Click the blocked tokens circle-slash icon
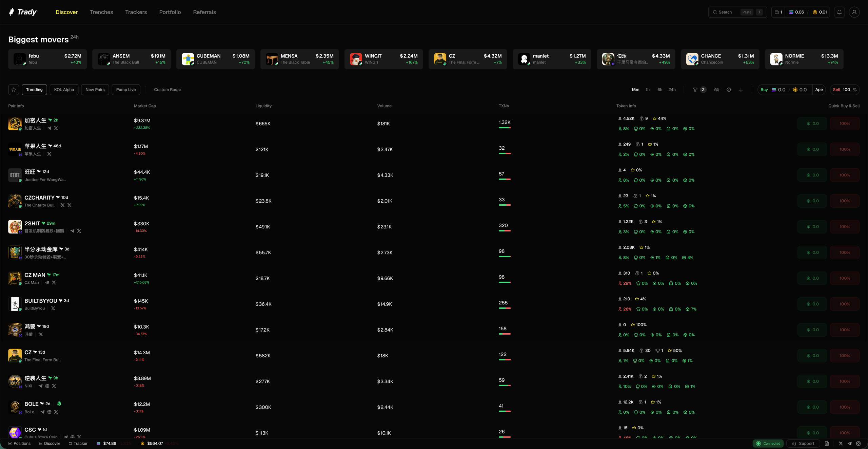The height and width of the screenshot is (449, 868). point(729,90)
